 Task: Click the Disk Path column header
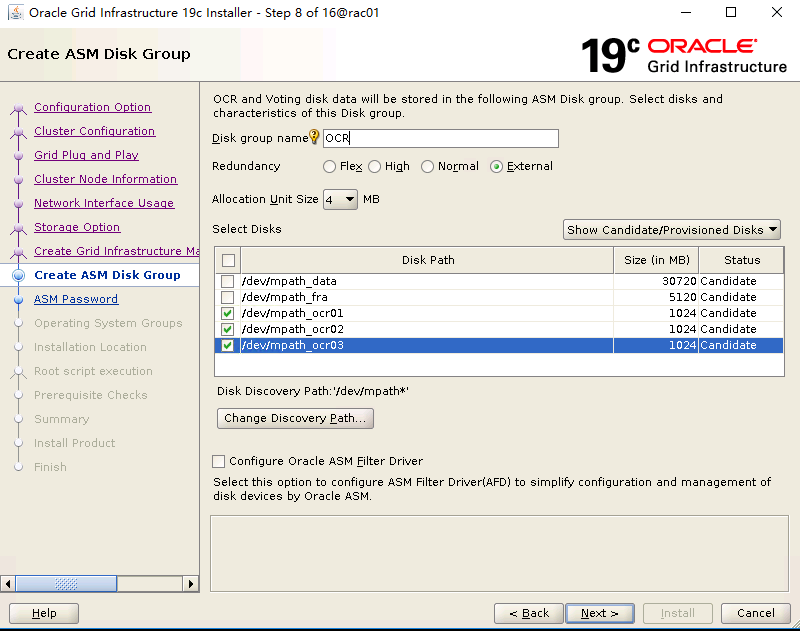click(x=428, y=260)
